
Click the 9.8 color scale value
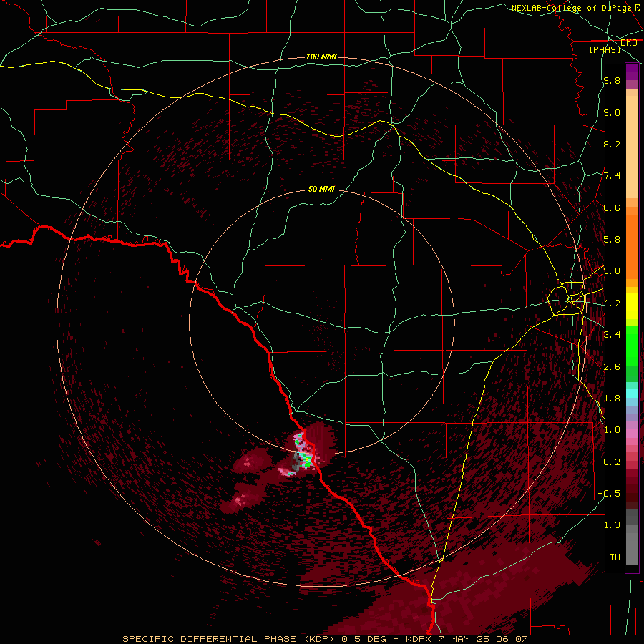pos(612,80)
